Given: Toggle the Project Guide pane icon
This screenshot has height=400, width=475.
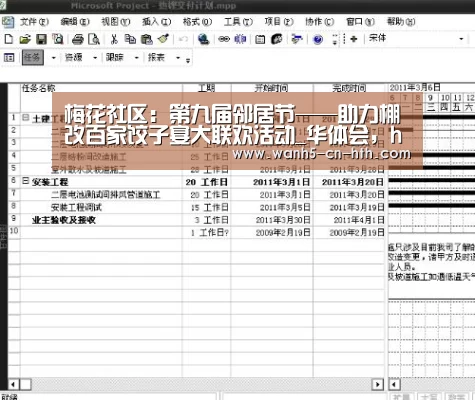Looking at the screenshot, I should point(9,58).
